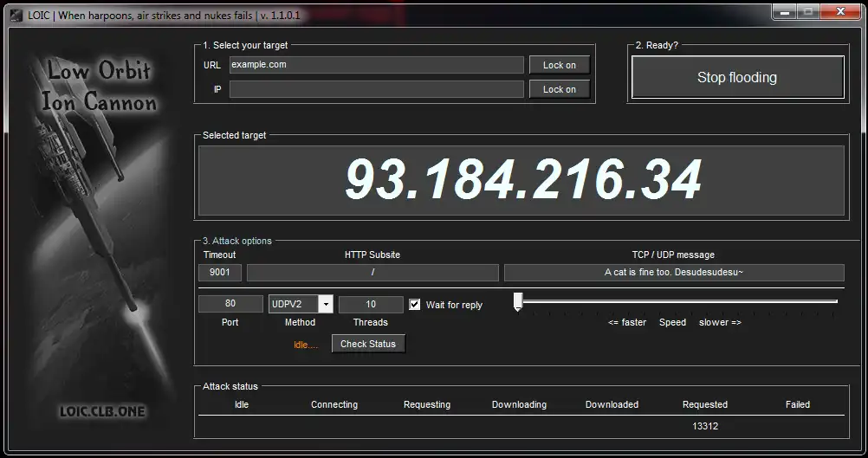This screenshot has height=458, width=868.
Task: Click the Timeout field showing 9001
Action: pos(220,272)
